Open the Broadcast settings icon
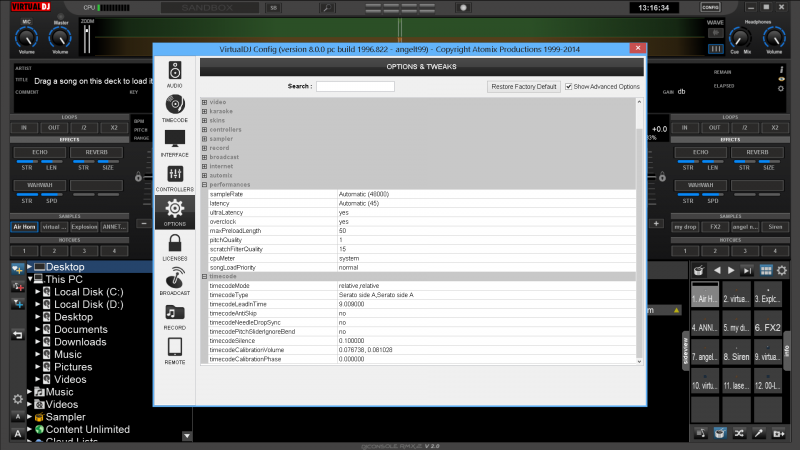Image resolution: width=800 pixels, height=450 pixels. tap(174, 281)
